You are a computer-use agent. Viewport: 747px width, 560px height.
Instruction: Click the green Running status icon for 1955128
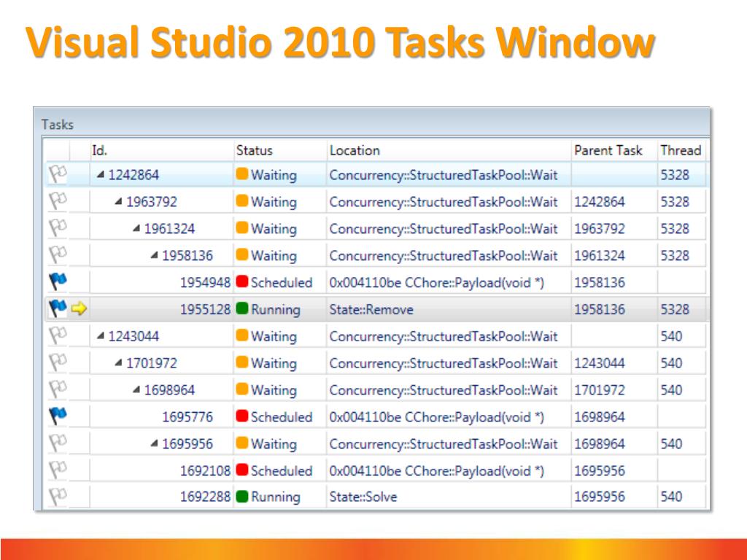click(242, 308)
